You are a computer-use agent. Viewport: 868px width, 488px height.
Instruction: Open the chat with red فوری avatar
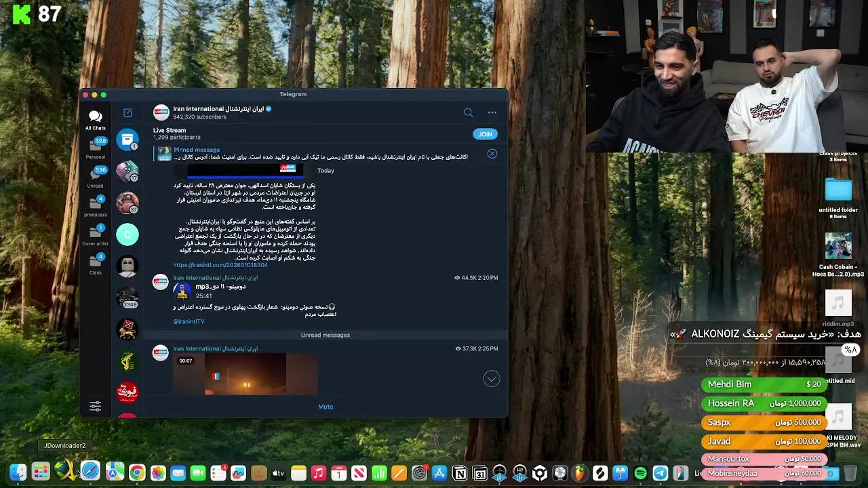(x=127, y=392)
